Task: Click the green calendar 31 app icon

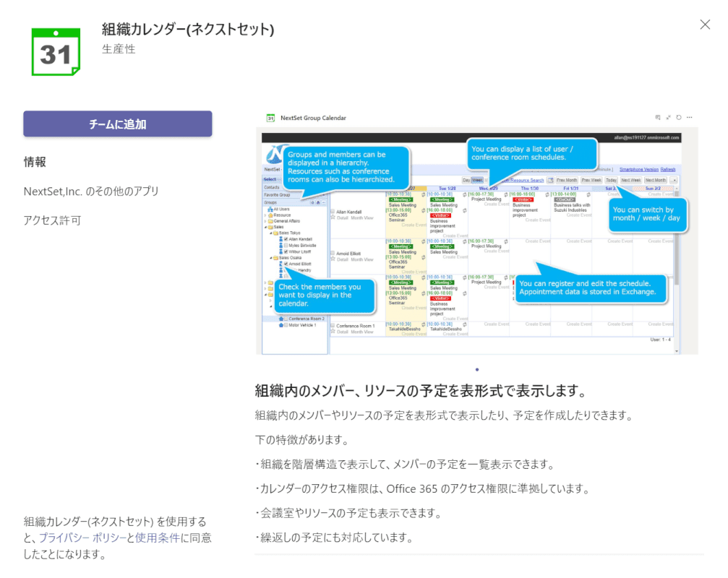Action: 56,52
